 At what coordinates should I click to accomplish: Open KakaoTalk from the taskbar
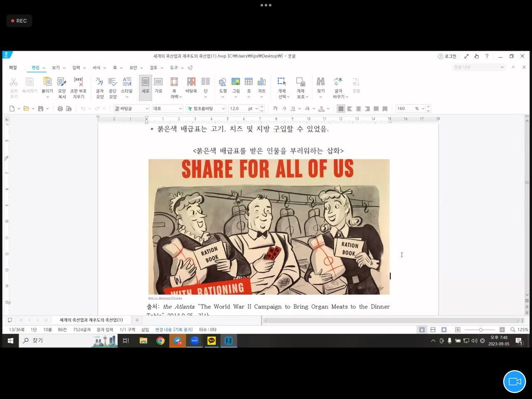coord(212,341)
